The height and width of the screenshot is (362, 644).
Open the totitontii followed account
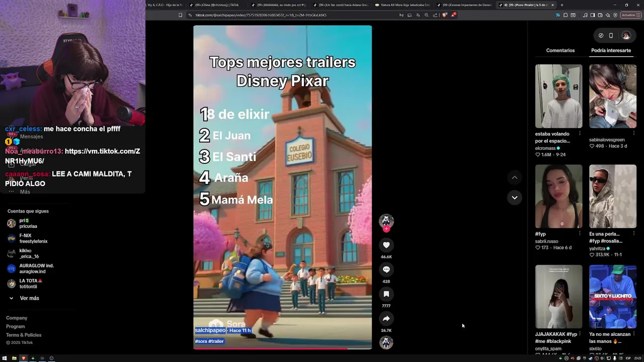coord(31,284)
